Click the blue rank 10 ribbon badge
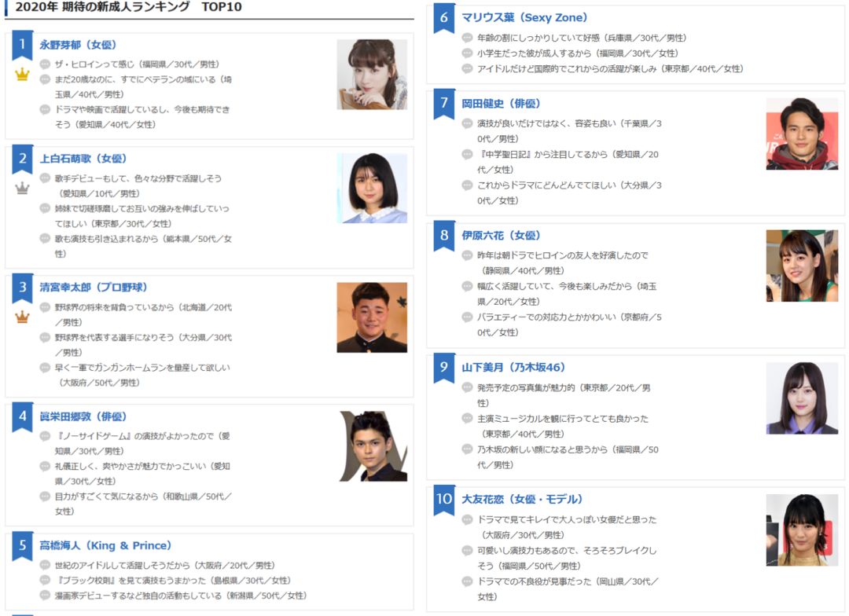The width and height of the screenshot is (849, 616). (444, 500)
